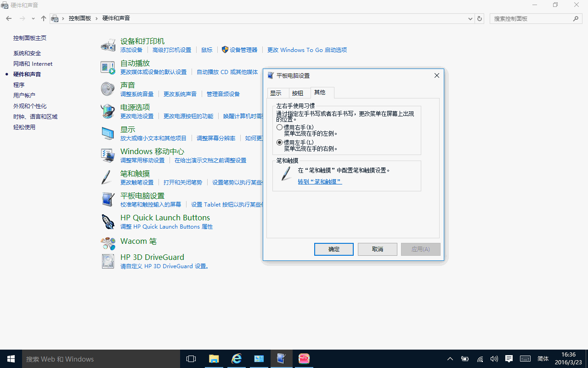Open the recent locations dropdown arrow

pos(33,19)
